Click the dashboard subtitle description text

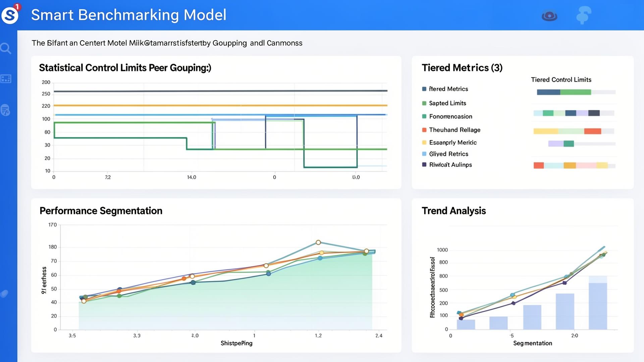pyautogui.click(x=167, y=43)
